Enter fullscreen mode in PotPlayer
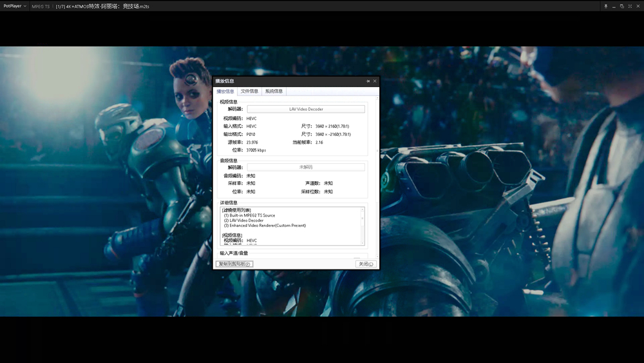The image size is (644, 363). (x=630, y=6)
